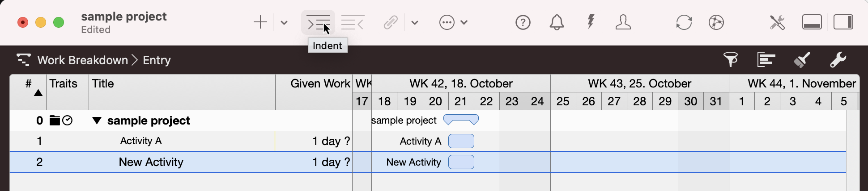868x191 pixels.
Task: Select the Activity A row title
Action: (x=141, y=141)
